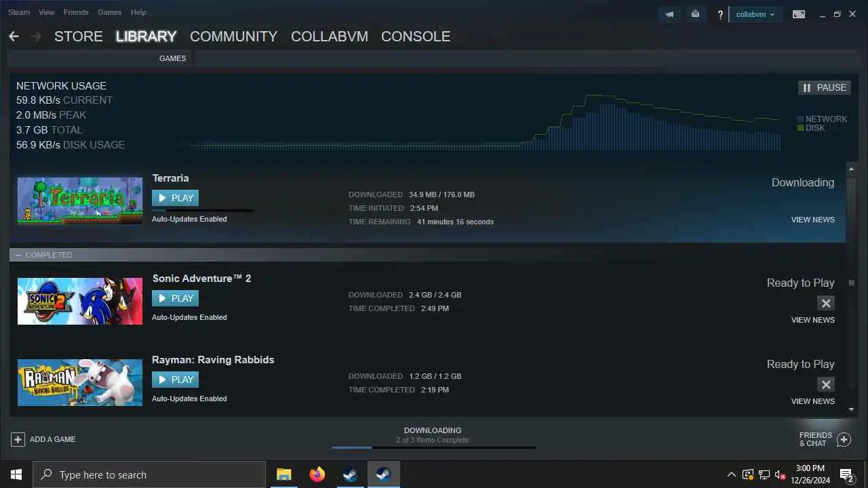Image resolution: width=868 pixels, height=488 pixels.
Task: Open Friends & Chat text button
Action: pos(815,439)
